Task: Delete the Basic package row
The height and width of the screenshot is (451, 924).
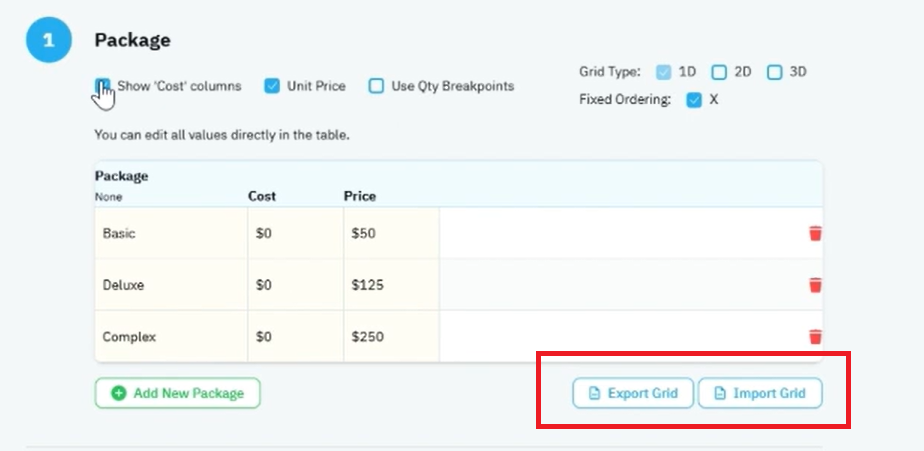Action: [x=815, y=233]
